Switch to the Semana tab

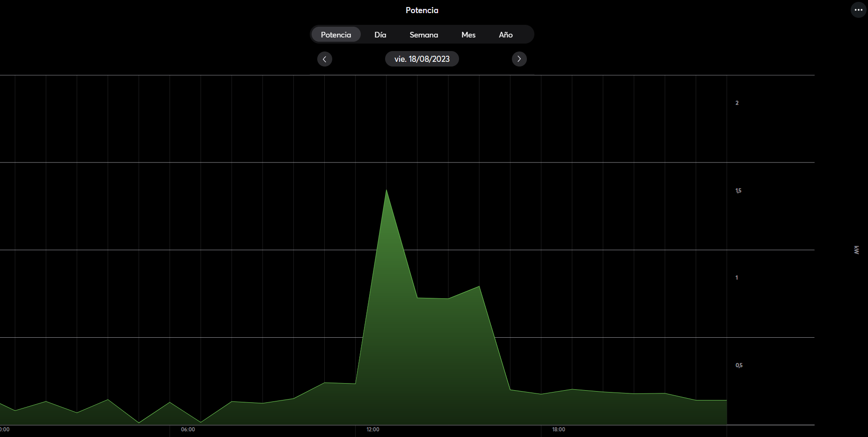[x=424, y=35]
